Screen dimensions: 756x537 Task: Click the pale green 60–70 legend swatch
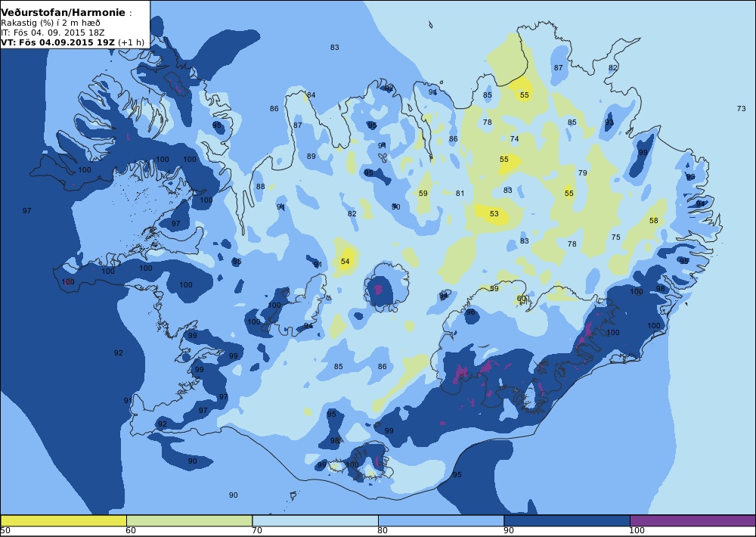click(x=189, y=520)
